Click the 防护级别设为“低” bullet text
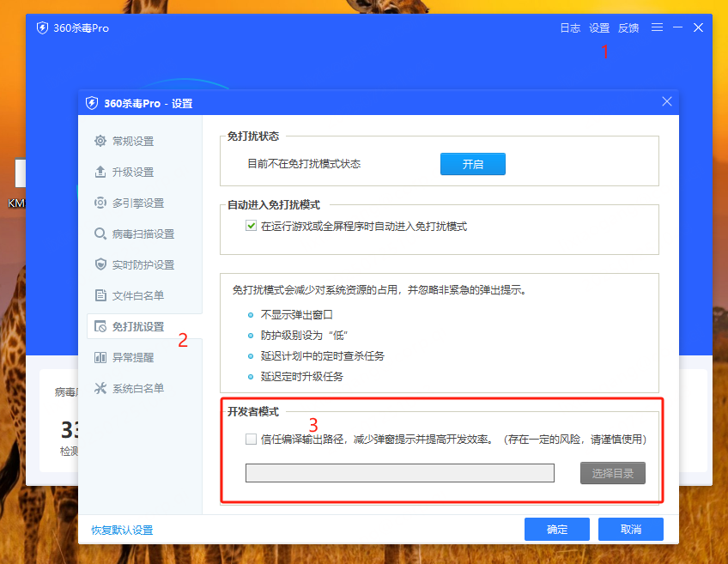Viewport: 728px width, 564px height. (x=305, y=335)
